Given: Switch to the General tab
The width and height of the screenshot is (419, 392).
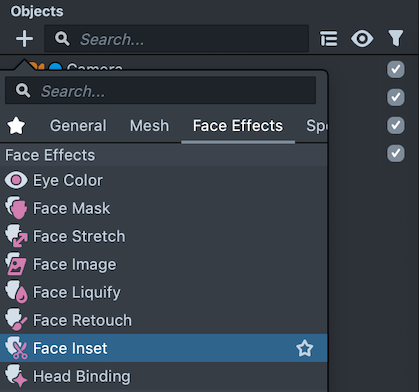Looking at the screenshot, I should (x=78, y=126).
